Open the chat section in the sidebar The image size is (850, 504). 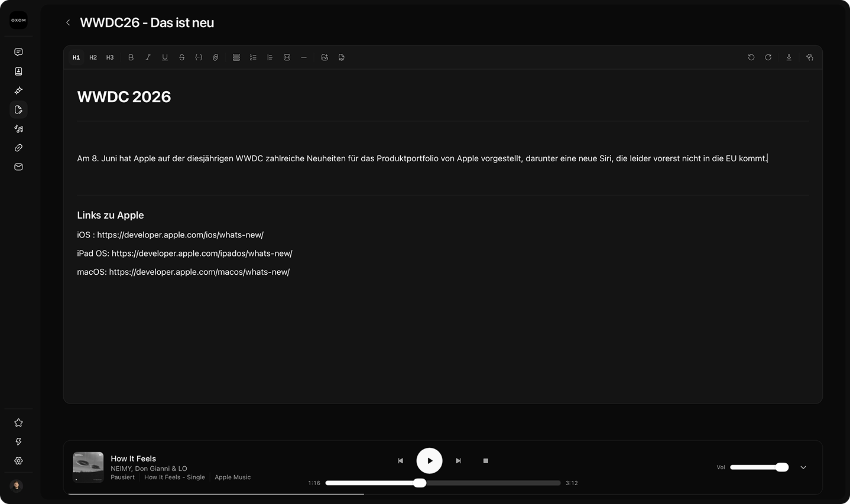(x=19, y=52)
